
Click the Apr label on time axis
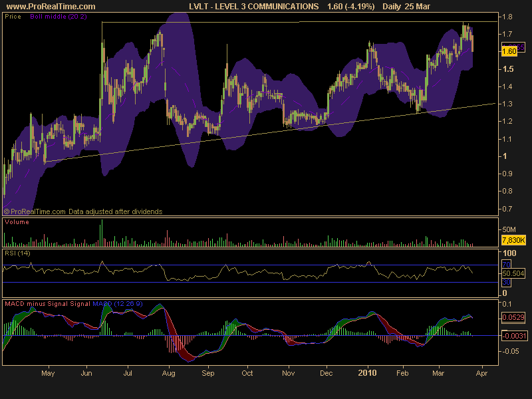coord(481,373)
